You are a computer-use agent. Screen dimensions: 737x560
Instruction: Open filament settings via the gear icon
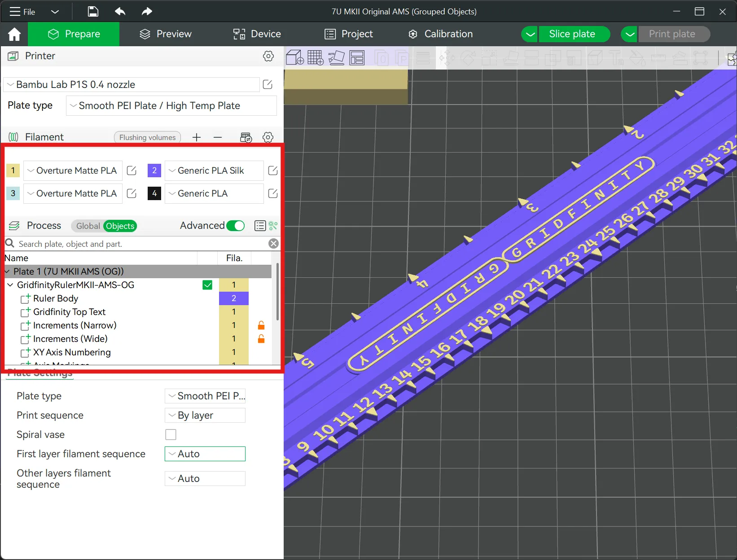click(x=268, y=137)
